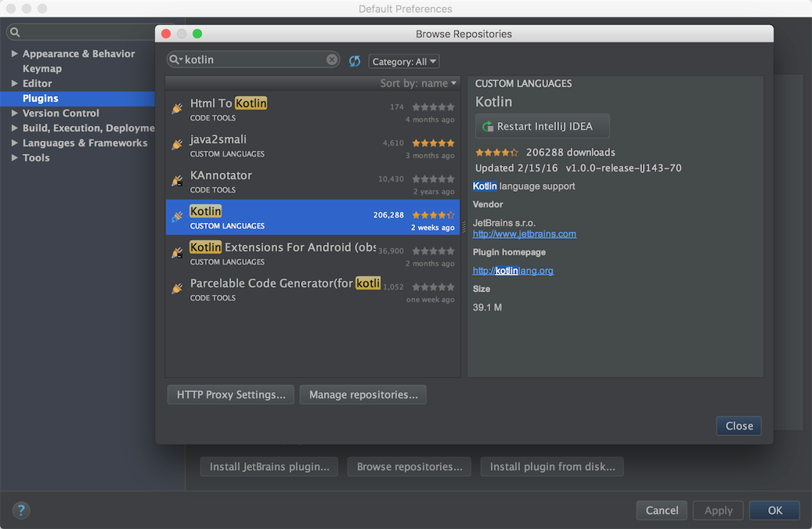812x529 pixels.
Task: Click star rating of Parcelable Code Generator
Action: click(434, 286)
